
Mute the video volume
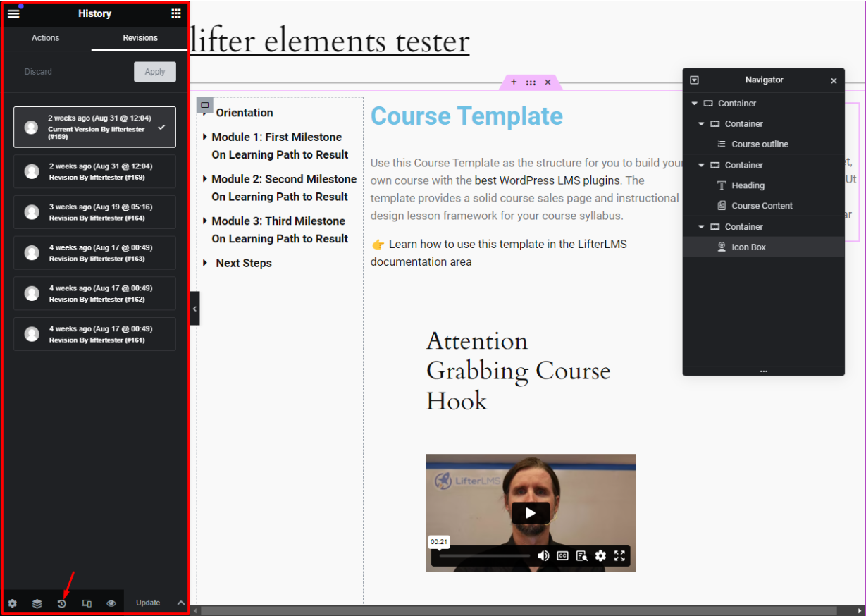[x=543, y=555]
